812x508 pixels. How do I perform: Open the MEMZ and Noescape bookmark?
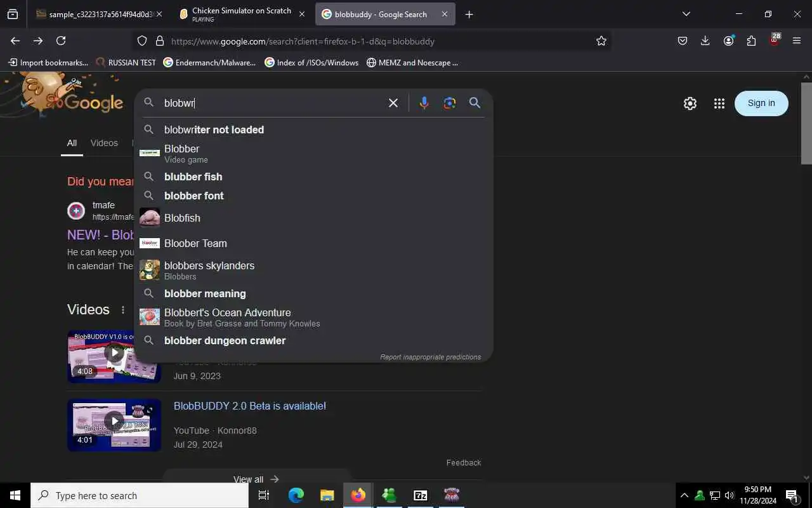tap(412, 62)
